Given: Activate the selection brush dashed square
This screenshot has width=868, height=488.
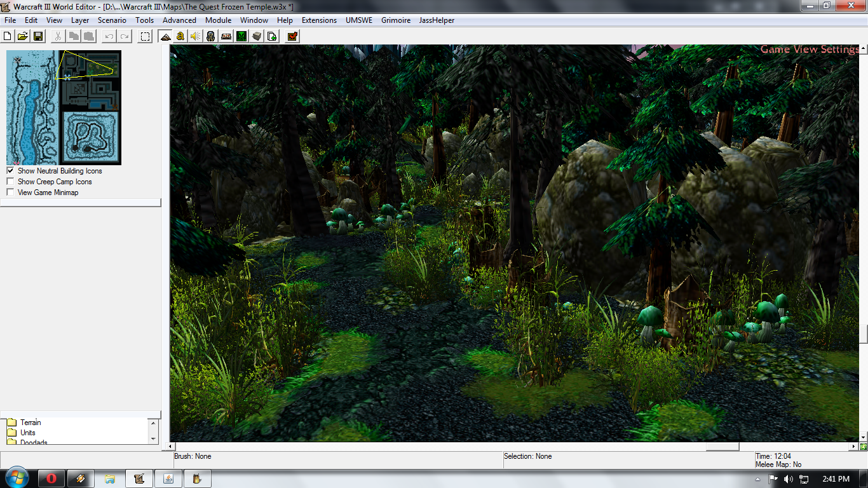Looking at the screenshot, I should [146, 36].
